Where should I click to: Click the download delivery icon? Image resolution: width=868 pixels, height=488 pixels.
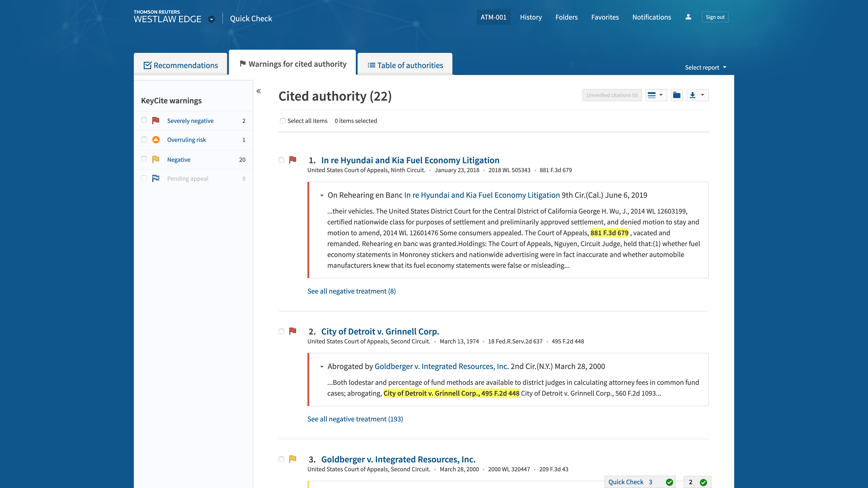tap(693, 95)
